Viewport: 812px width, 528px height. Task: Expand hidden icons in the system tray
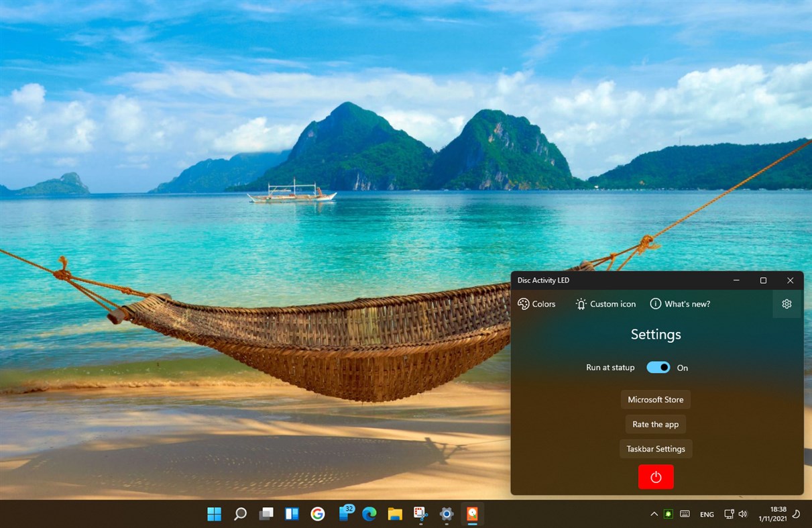[x=653, y=513]
